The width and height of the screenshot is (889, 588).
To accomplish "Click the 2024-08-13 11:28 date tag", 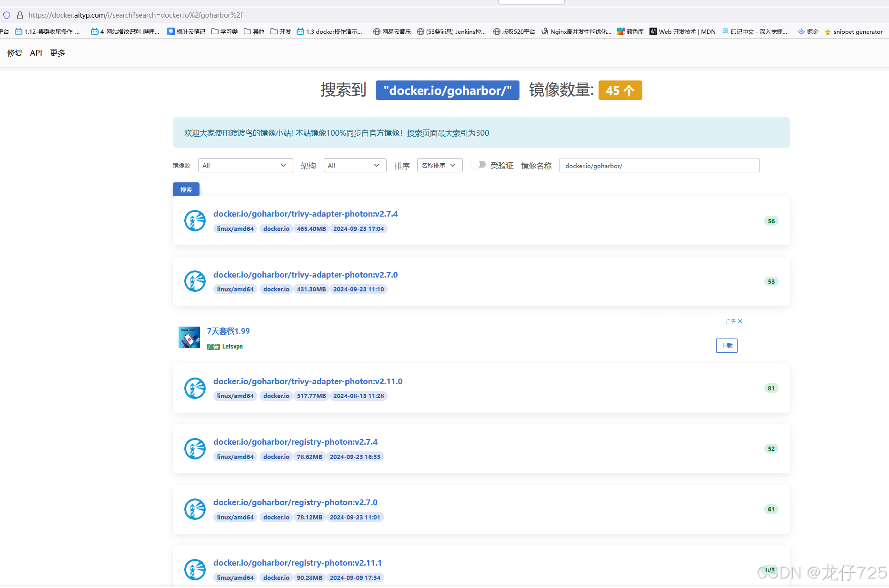I will pyautogui.click(x=359, y=396).
